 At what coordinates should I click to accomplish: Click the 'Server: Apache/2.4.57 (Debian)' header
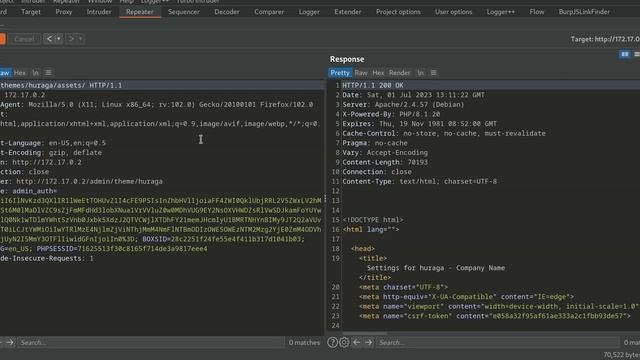click(x=403, y=104)
